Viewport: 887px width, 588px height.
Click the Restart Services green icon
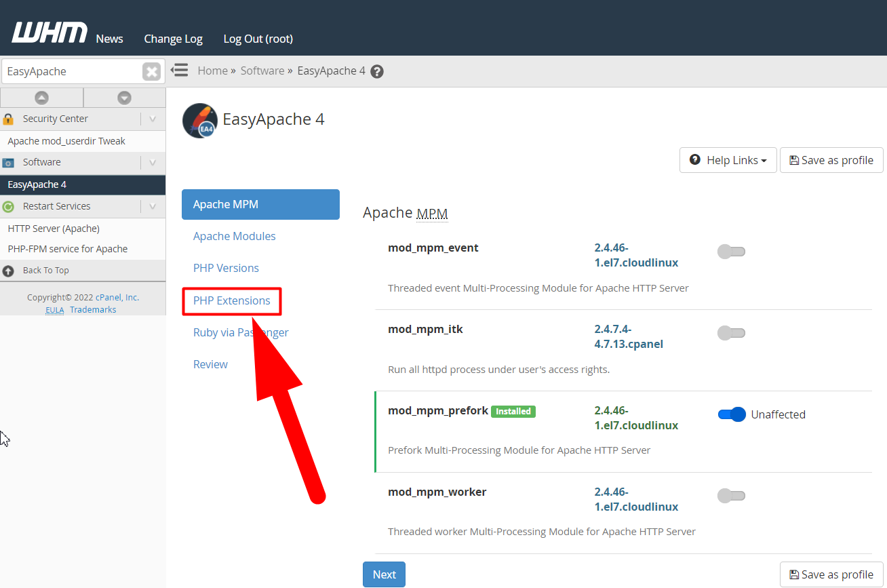click(x=8, y=206)
